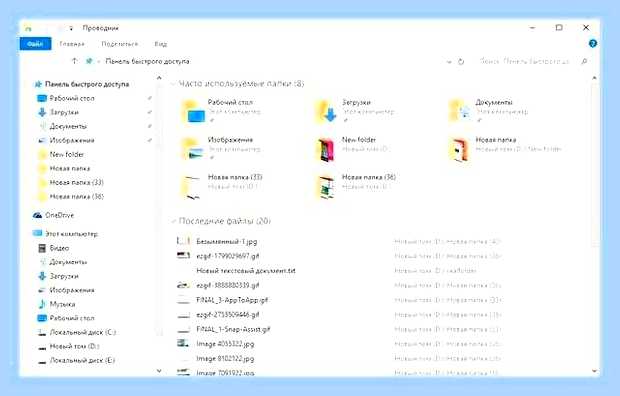Click the Загрузки download arrow icon under quick access
The image size is (620, 396).
pos(42,112)
